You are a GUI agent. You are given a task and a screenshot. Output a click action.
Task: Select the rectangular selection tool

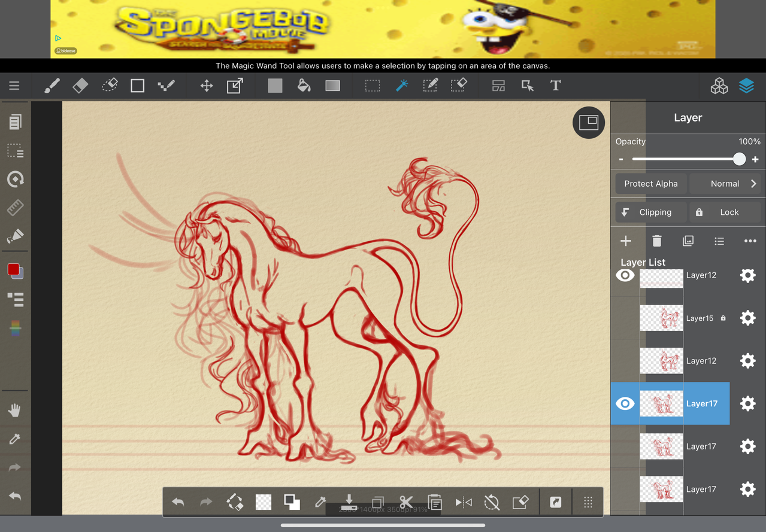tap(373, 86)
